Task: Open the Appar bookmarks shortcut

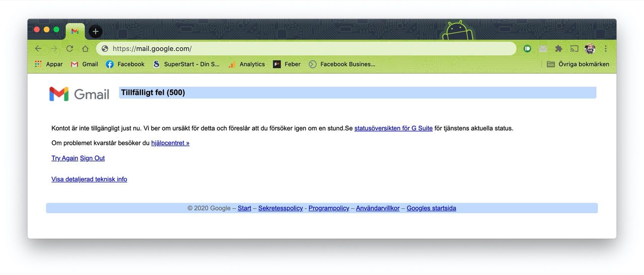Action: pos(49,64)
